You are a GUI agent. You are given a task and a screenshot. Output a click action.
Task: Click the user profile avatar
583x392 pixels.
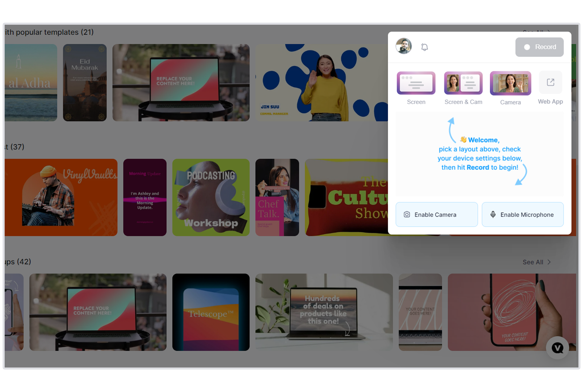(403, 46)
